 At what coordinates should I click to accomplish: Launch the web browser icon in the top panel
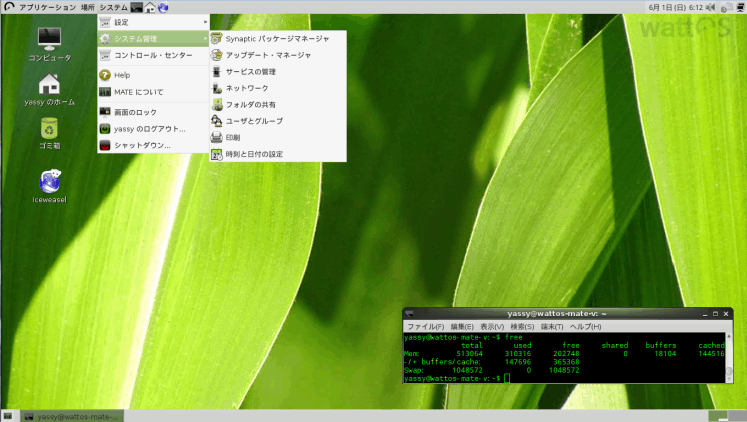163,7
